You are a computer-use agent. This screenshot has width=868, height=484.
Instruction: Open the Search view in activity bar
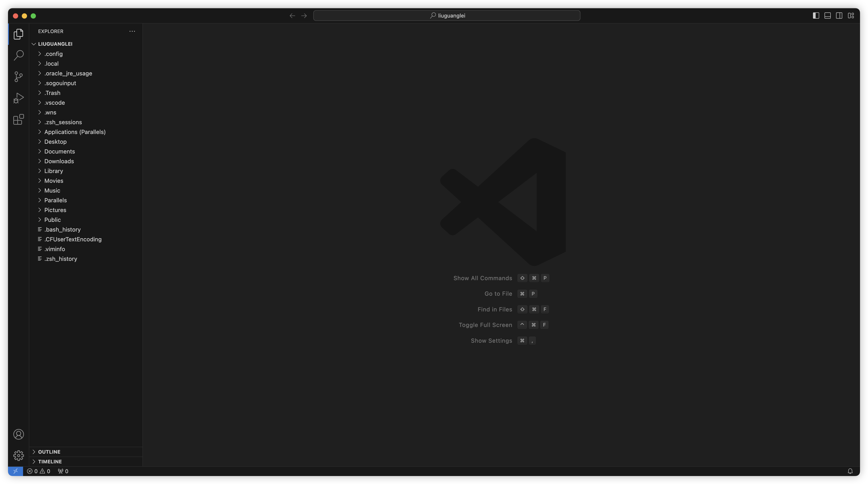(19, 55)
